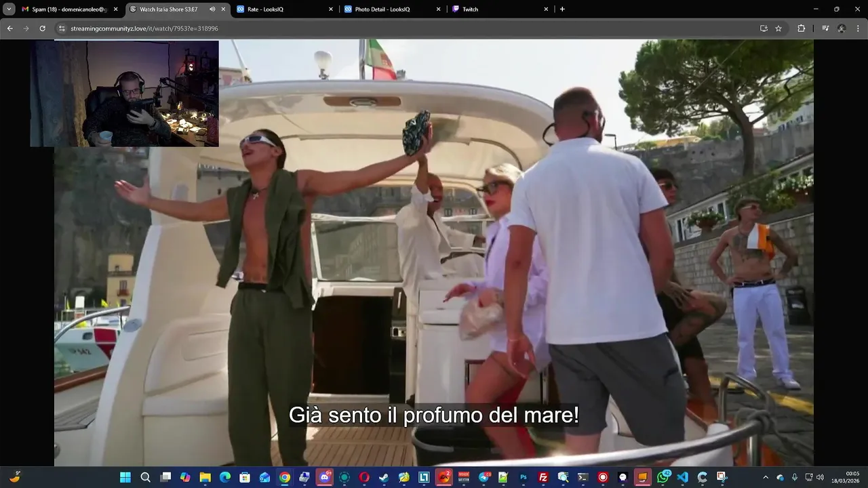Open Outlook from the taskbar
Viewport: 868px width, 488px height.
coord(264,477)
